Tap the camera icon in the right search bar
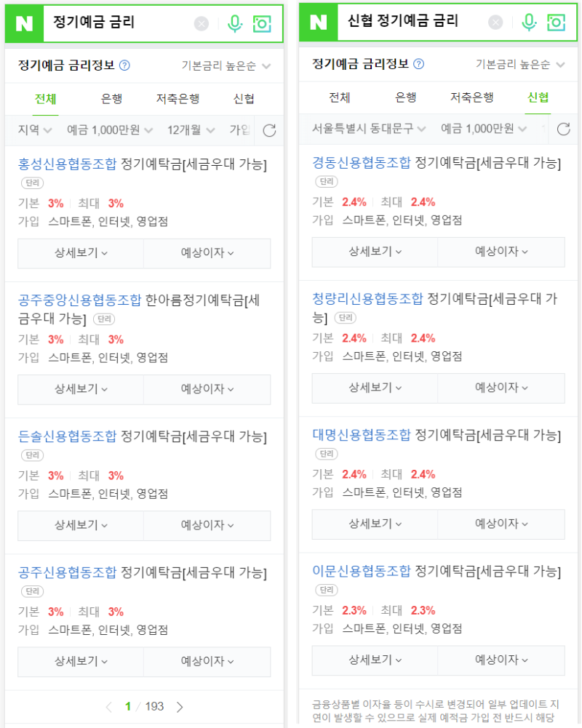 click(x=555, y=23)
